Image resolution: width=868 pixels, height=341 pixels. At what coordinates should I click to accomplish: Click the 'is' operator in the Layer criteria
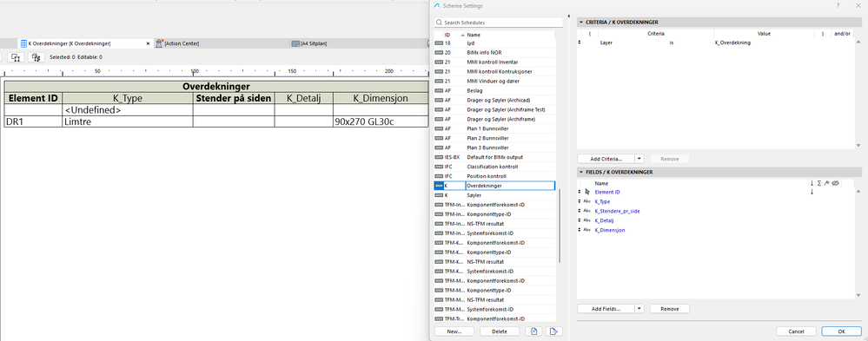(672, 42)
